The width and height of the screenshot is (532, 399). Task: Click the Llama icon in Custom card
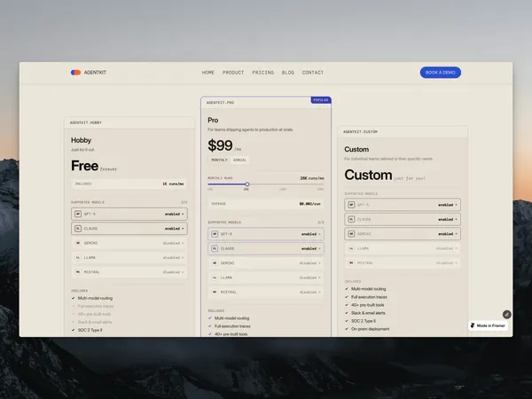tap(351, 248)
